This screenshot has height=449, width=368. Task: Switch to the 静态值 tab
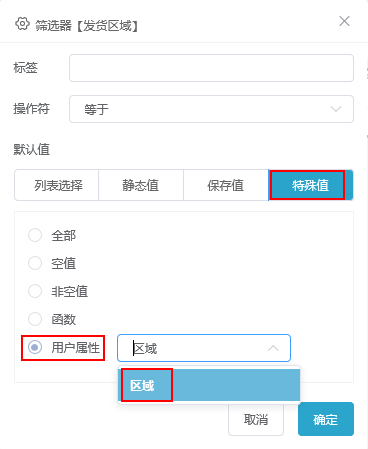pyautogui.click(x=141, y=185)
